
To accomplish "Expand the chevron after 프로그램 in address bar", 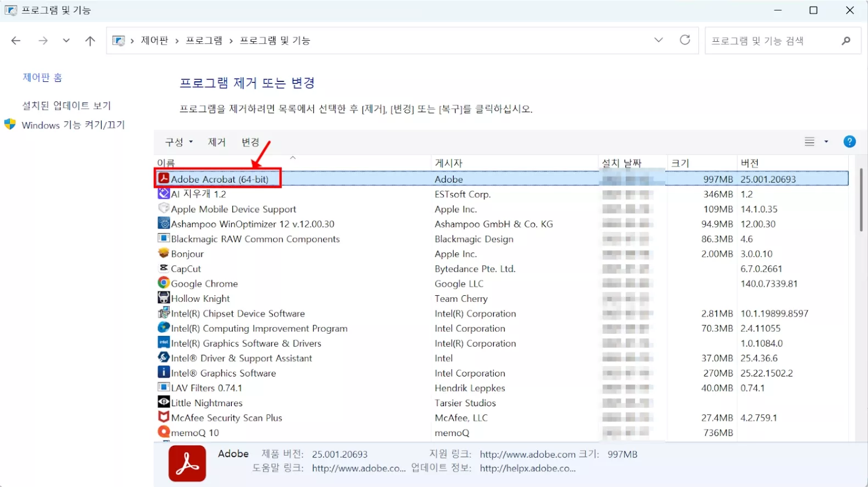I will 231,41.
